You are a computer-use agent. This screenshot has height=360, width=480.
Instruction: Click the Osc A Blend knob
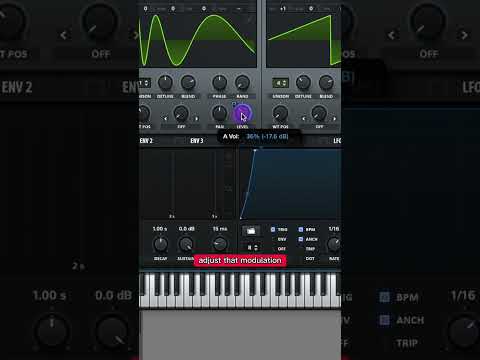[x=188, y=82]
